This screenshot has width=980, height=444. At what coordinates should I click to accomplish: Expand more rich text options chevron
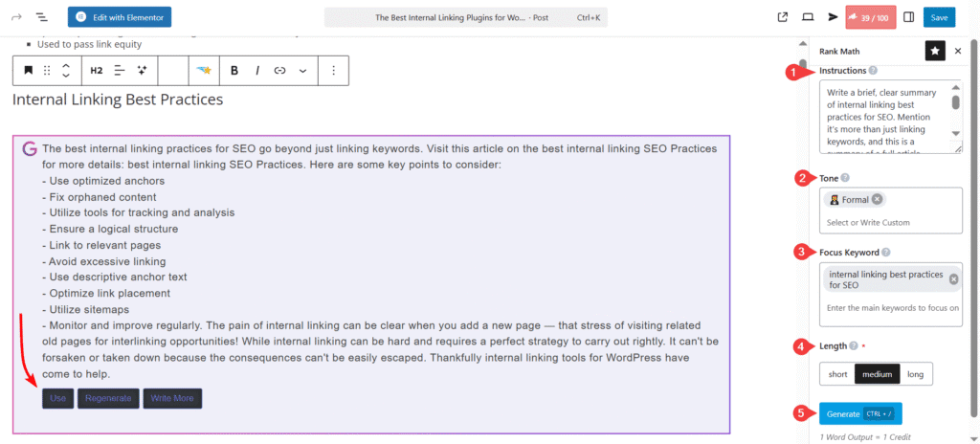click(x=303, y=71)
